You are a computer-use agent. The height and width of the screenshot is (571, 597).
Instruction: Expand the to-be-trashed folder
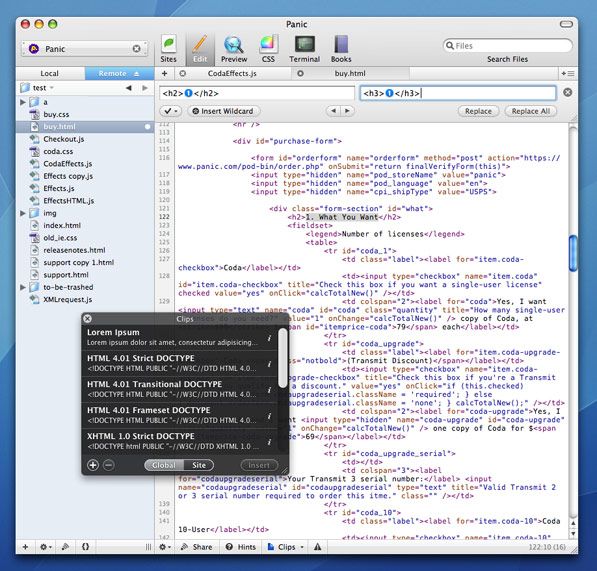[x=23, y=287]
